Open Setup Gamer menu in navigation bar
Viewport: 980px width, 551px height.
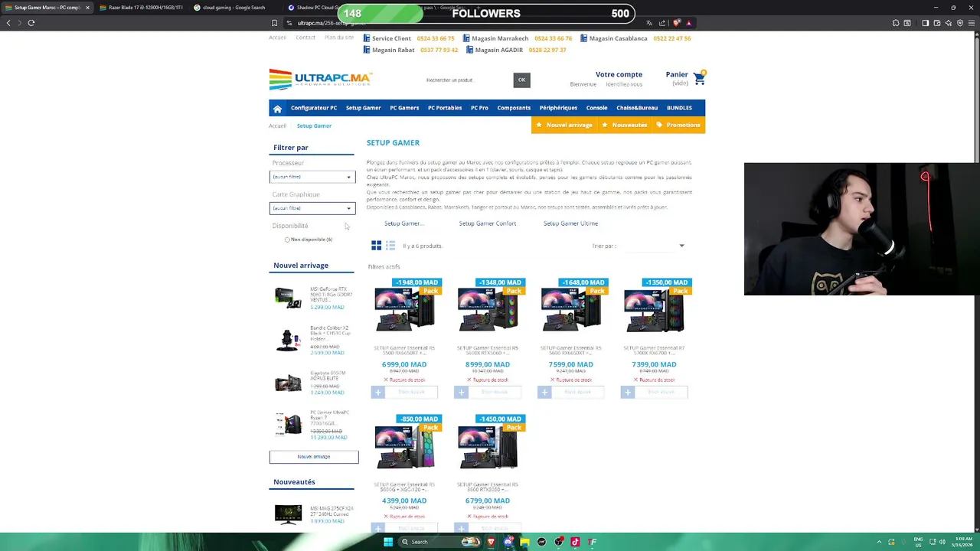pyautogui.click(x=363, y=108)
